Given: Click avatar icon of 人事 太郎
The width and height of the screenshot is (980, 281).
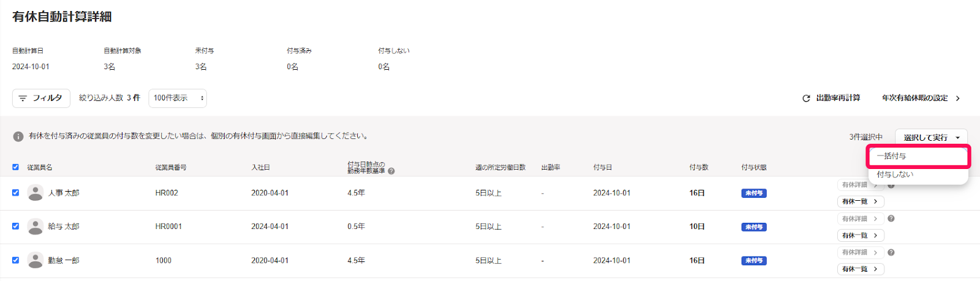Looking at the screenshot, I should [36, 193].
